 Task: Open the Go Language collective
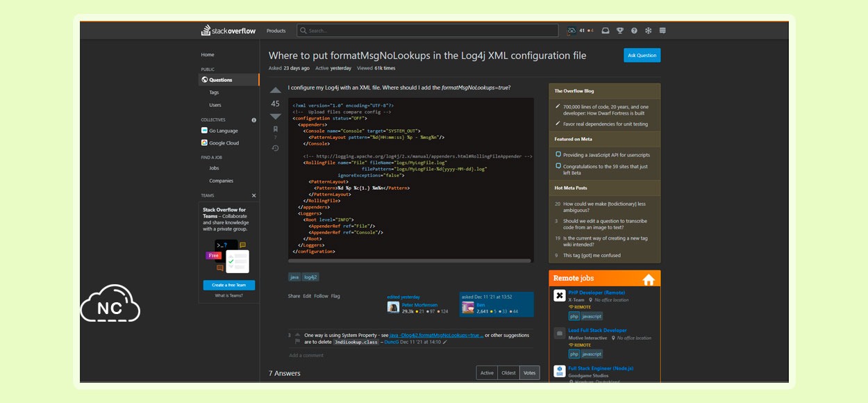tap(219, 131)
